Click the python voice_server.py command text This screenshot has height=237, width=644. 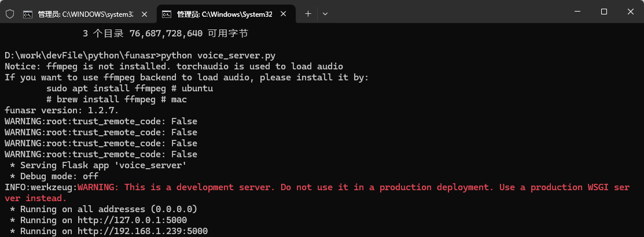point(218,55)
